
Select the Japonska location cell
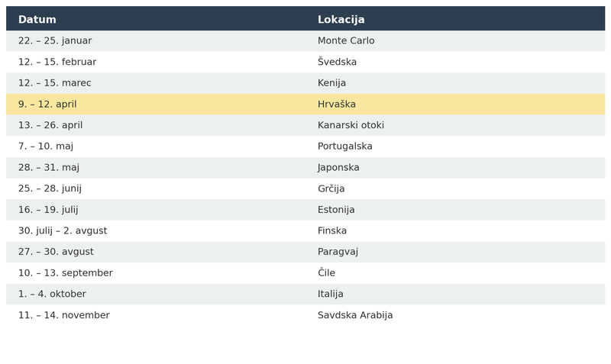(455, 167)
